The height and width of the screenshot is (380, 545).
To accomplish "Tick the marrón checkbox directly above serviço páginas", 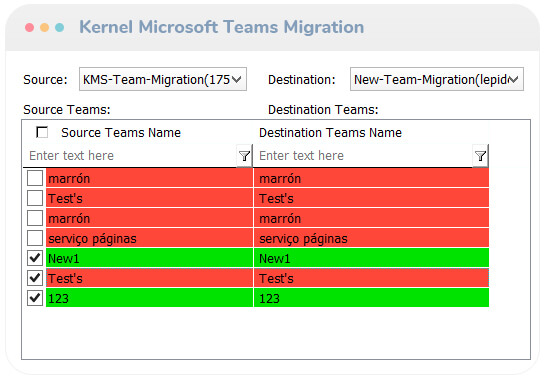I will [35, 218].
